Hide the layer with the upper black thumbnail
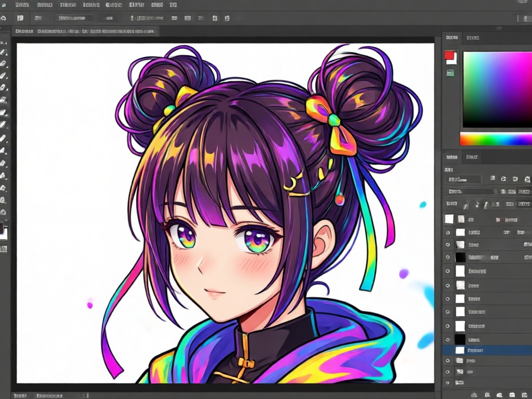 tap(448, 257)
